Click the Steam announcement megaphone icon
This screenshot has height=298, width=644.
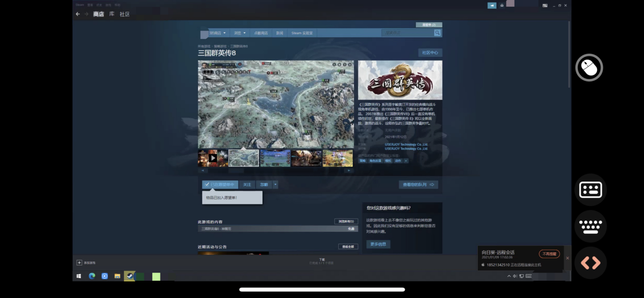click(x=492, y=6)
